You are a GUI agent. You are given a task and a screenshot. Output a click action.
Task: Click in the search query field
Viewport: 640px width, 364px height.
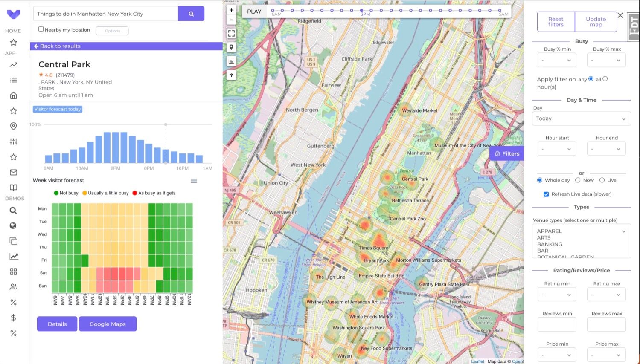click(x=106, y=14)
